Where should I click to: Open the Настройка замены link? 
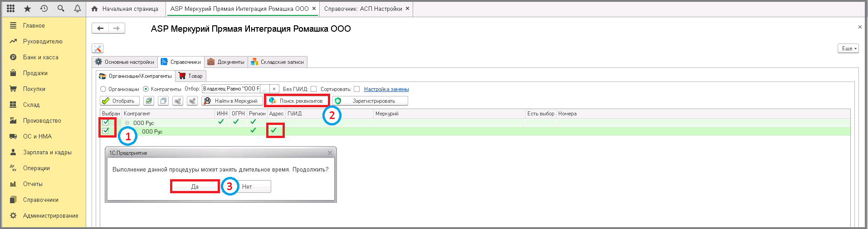click(386, 89)
